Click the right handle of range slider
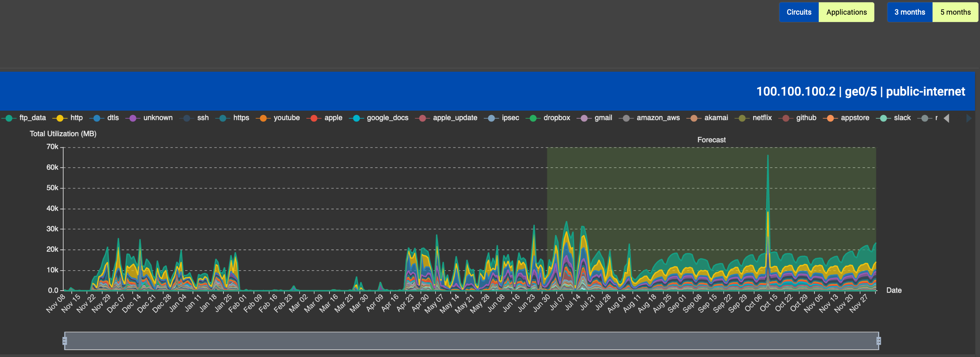The height and width of the screenshot is (357, 980). tap(879, 341)
